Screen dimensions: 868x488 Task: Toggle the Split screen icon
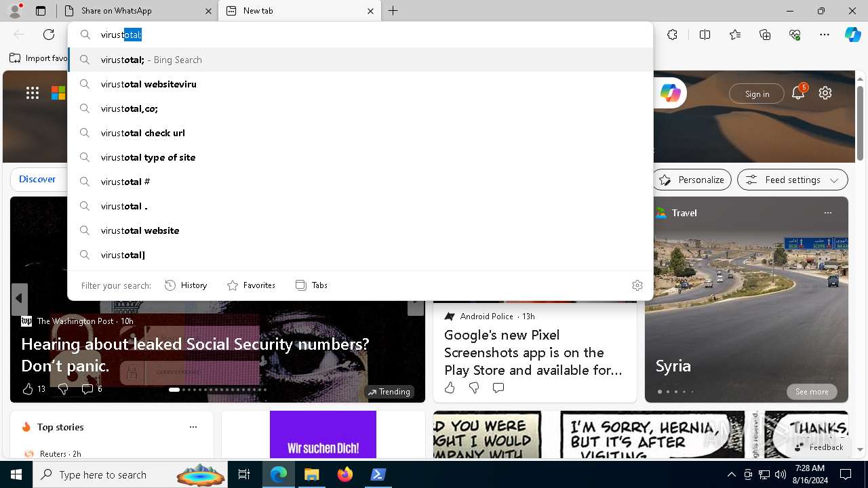[705, 35]
